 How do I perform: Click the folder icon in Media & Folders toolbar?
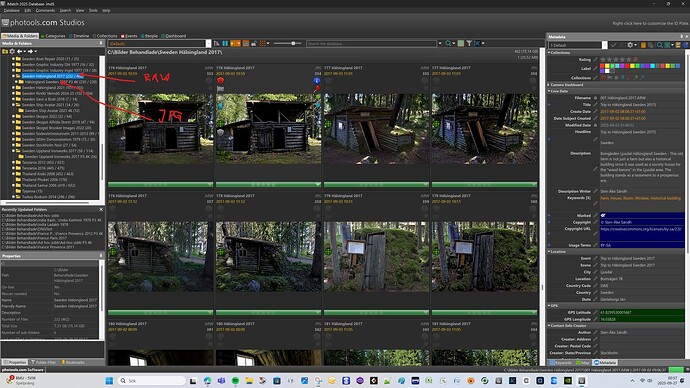5,51
